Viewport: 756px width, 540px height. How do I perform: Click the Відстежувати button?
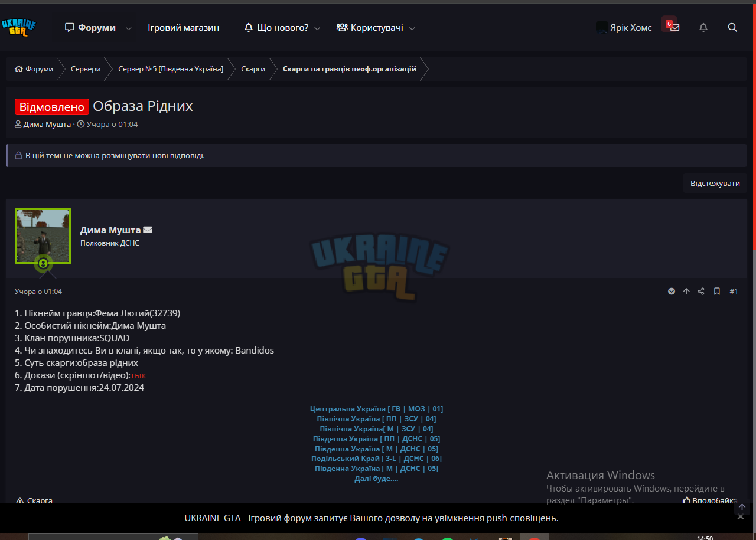715,183
